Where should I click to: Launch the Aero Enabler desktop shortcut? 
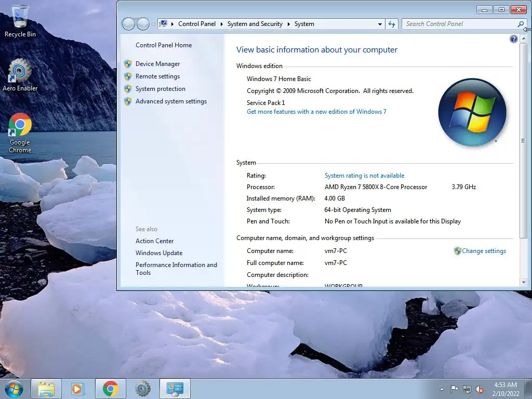(x=20, y=75)
